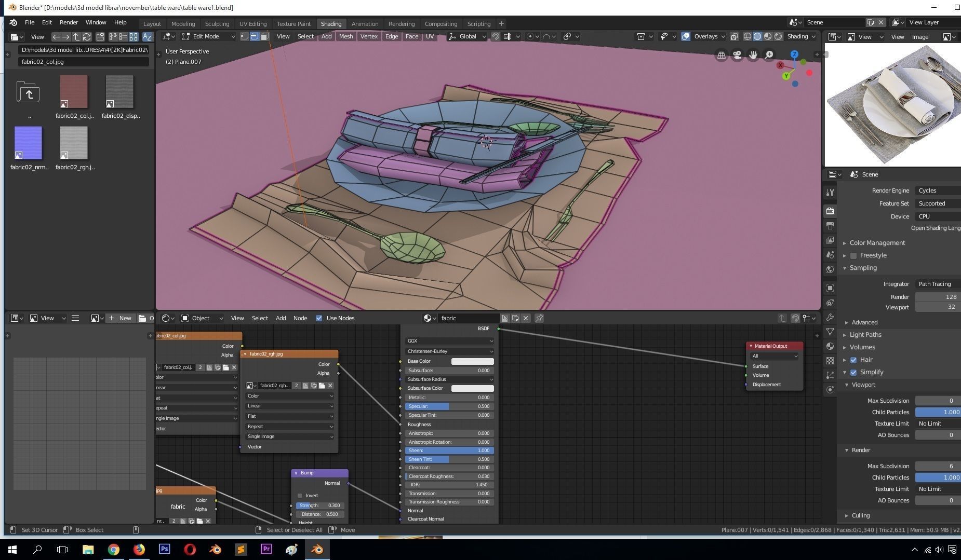Launch Premiere Pro from the taskbar
This screenshot has width=961, height=560.
pos(266,549)
